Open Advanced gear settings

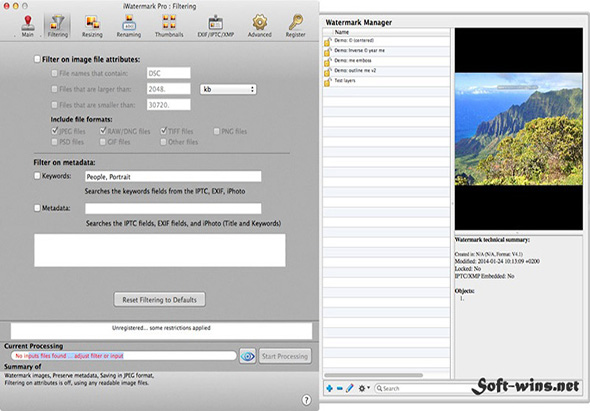[x=260, y=26]
